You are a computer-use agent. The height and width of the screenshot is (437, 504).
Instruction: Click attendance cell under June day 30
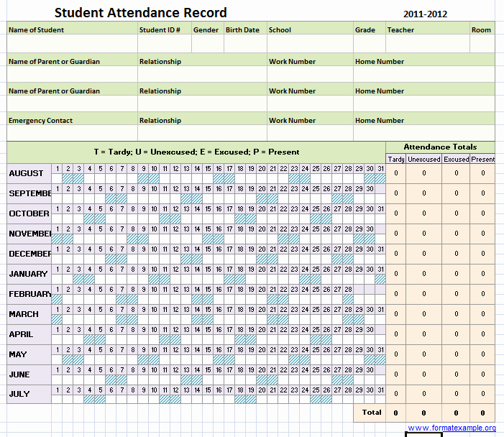(370, 379)
